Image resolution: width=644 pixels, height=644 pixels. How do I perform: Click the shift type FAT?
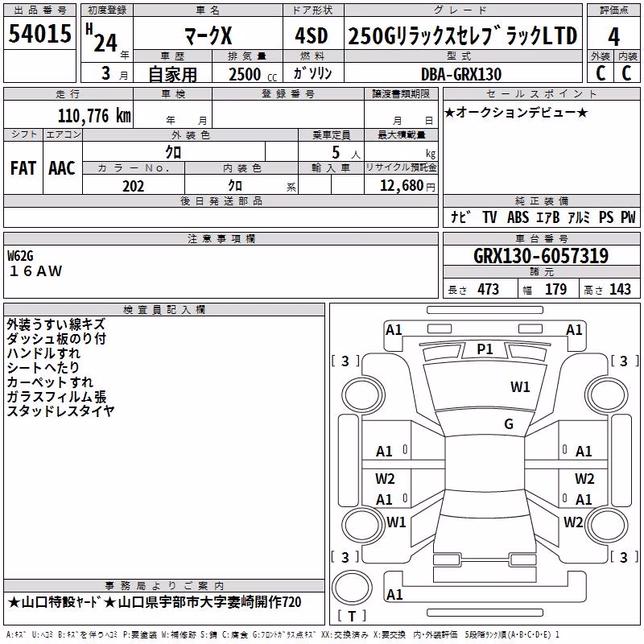point(23,168)
